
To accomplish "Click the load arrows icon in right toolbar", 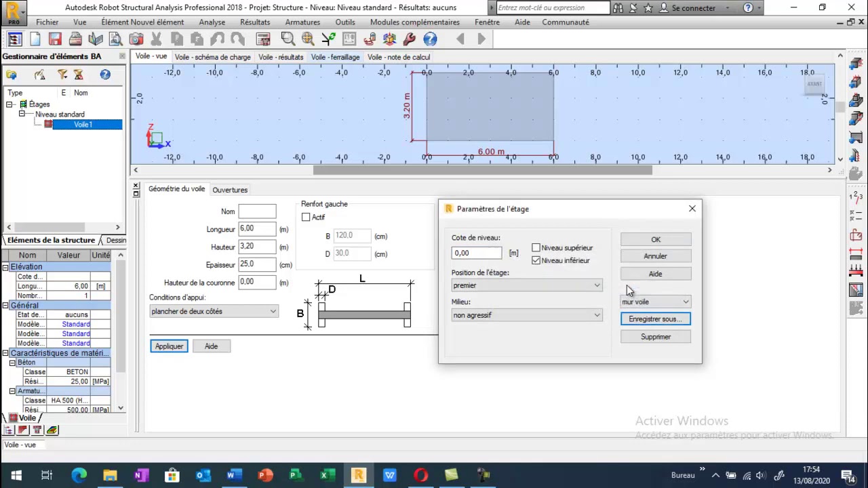I will [856, 272].
